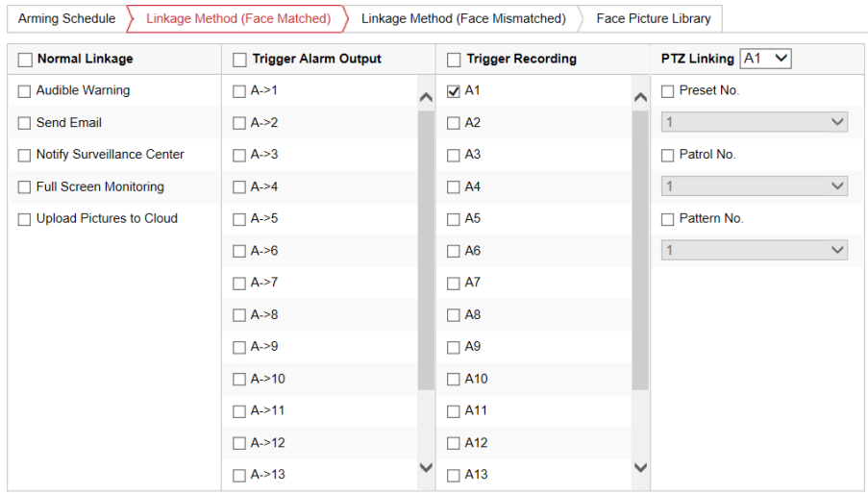Switch to the Arming Schedule tab

click(x=66, y=18)
